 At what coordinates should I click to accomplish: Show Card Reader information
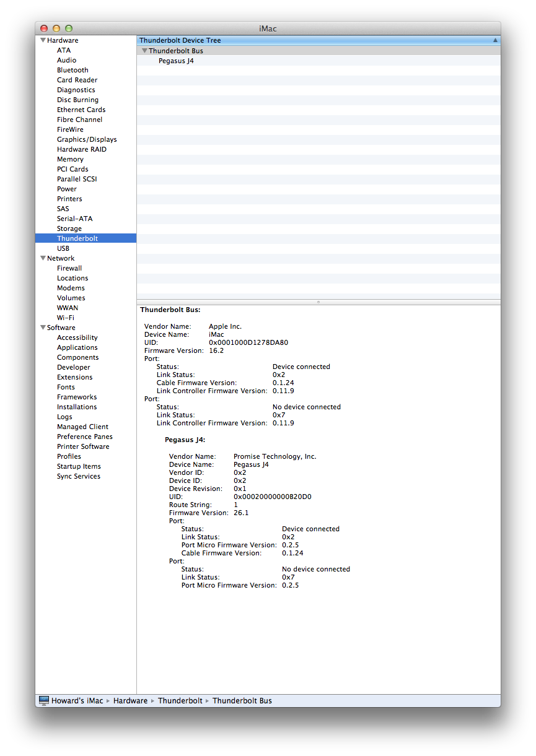[77, 80]
